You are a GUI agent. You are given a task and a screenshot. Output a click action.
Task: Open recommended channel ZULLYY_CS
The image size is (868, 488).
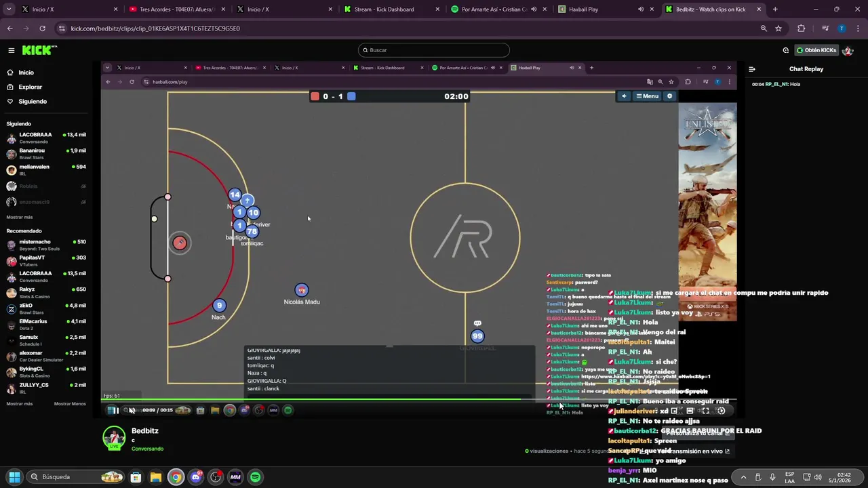coord(46,388)
